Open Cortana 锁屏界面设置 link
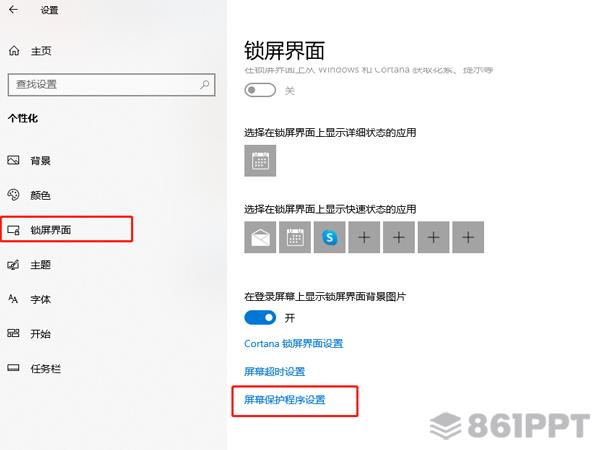The height and width of the screenshot is (450, 600). click(293, 344)
